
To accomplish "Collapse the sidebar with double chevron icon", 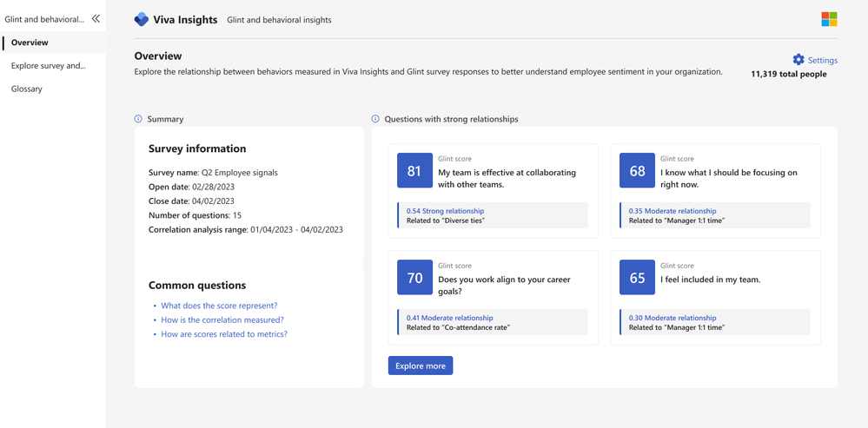I will (96, 19).
